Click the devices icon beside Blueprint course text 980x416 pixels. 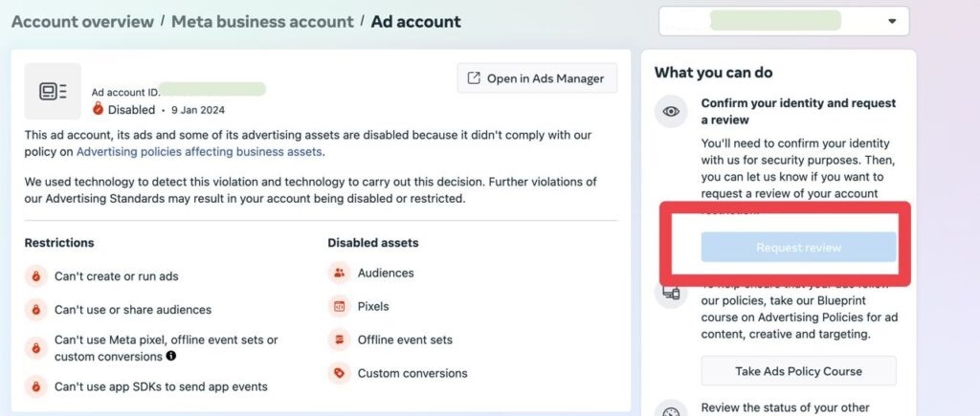pos(671,292)
